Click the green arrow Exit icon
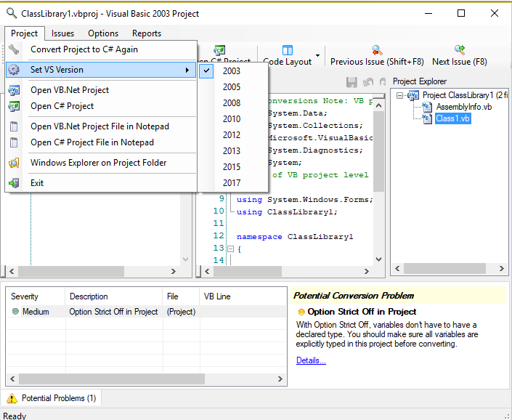 (x=14, y=183)
